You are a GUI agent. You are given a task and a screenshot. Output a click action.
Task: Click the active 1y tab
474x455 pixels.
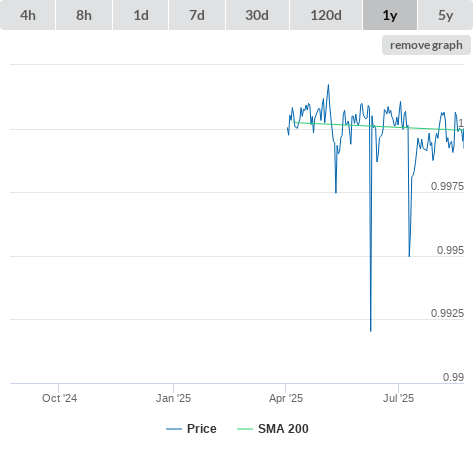click(390, 15)
